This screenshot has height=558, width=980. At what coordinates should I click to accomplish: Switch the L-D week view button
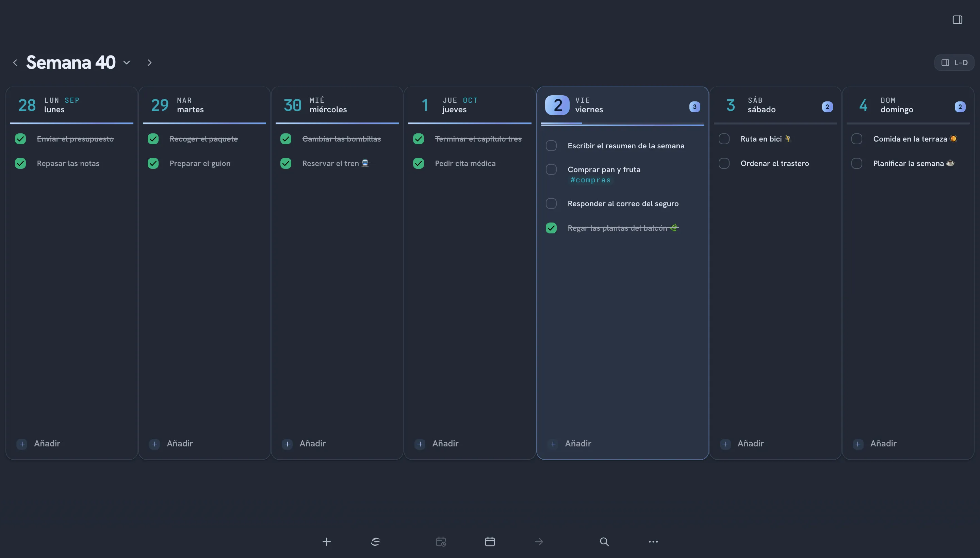pos(954,63)
